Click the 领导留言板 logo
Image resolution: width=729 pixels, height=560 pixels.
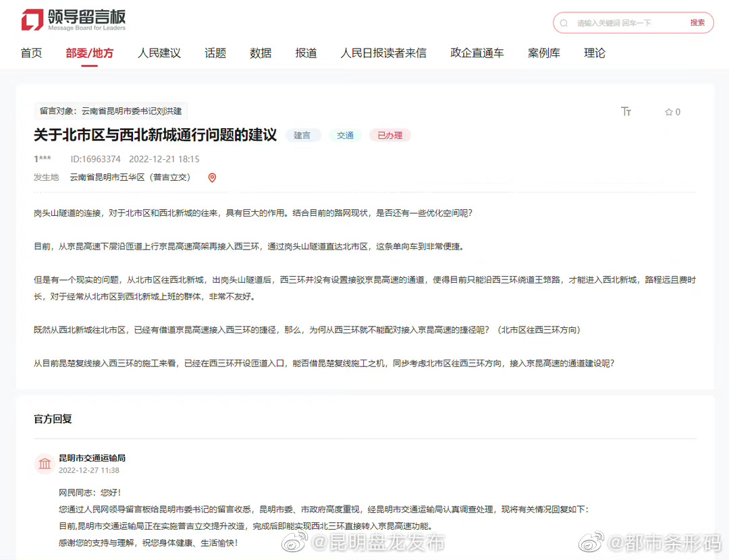[74, 20]
